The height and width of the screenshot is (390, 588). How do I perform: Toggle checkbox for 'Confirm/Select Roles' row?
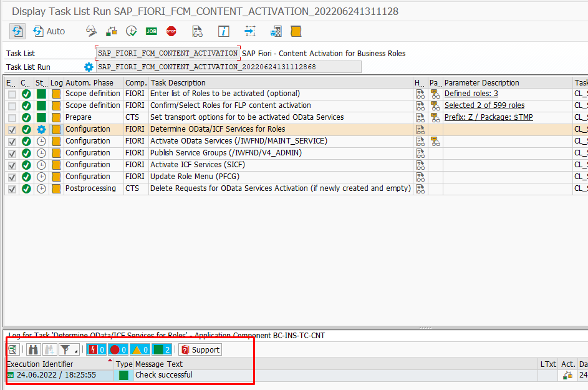(12, 106)
